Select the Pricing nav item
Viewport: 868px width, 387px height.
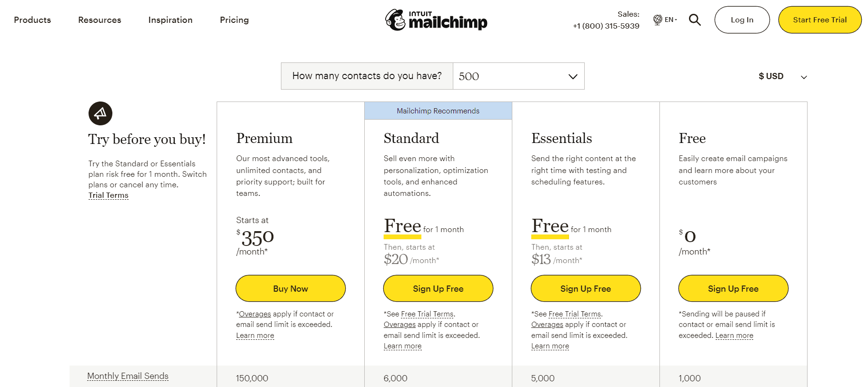pos(234,20)
